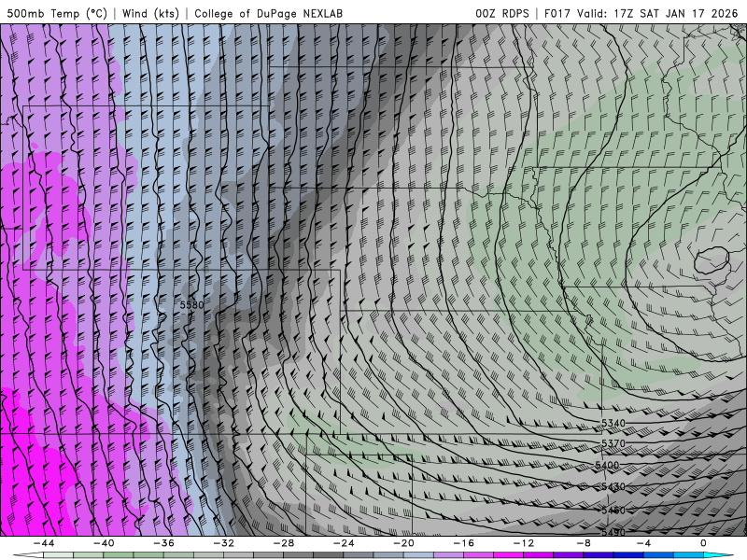Click the 5460 height contour label
Viewport: 747px width, 560px height.
[613, 511]
